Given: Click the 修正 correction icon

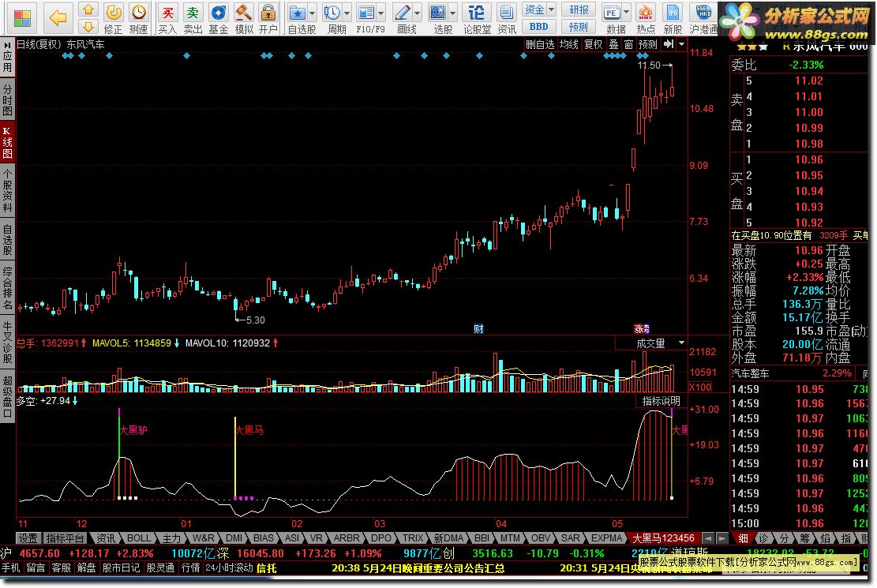Looking at the screenshot, I should coord(113,18).
